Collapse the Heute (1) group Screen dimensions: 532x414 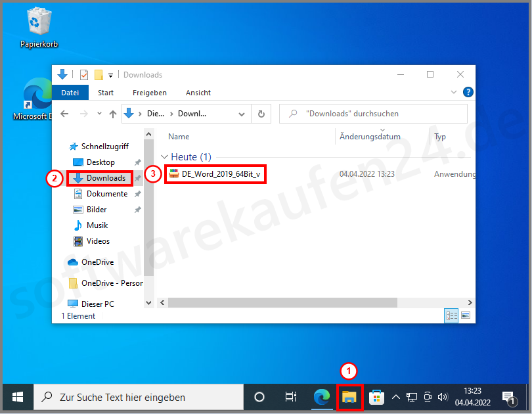164,156
